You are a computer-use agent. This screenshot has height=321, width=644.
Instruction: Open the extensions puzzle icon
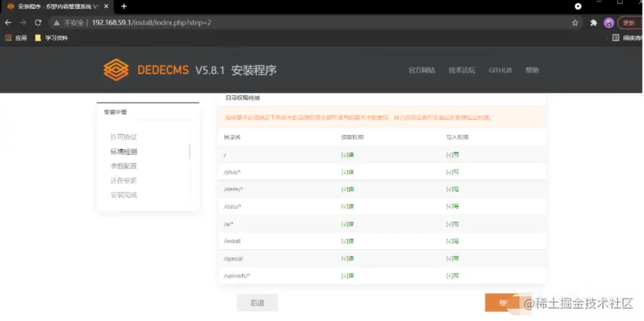coord(593,23)
